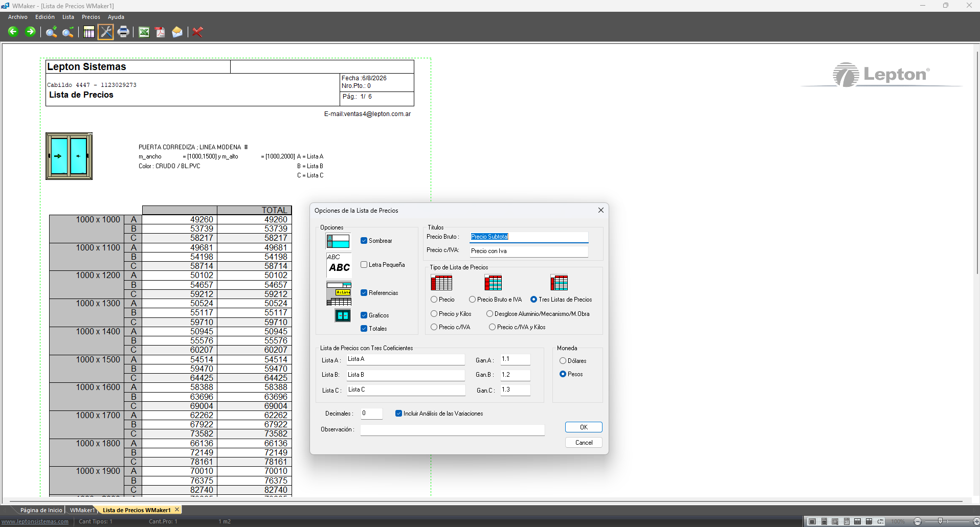Click the grid icon above Tres Listas de Precios
This screenshot has height=527, width=980.
pyautogui.click(x=559, y=283)
